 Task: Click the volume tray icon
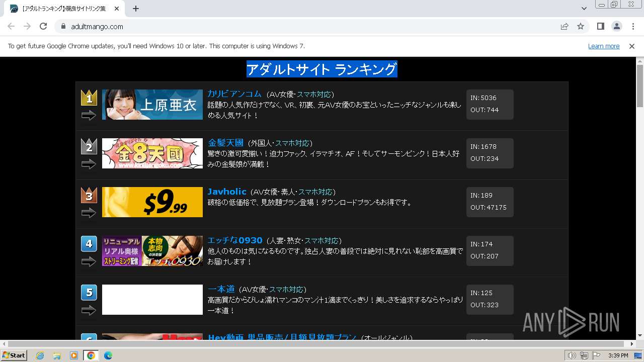pos(572,355)
